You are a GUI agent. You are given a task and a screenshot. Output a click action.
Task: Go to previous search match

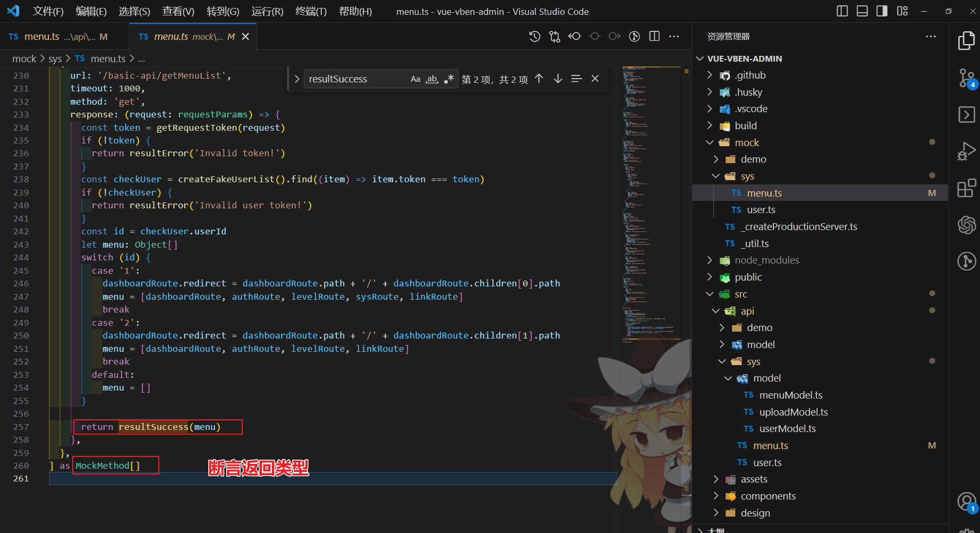(539, 79)
